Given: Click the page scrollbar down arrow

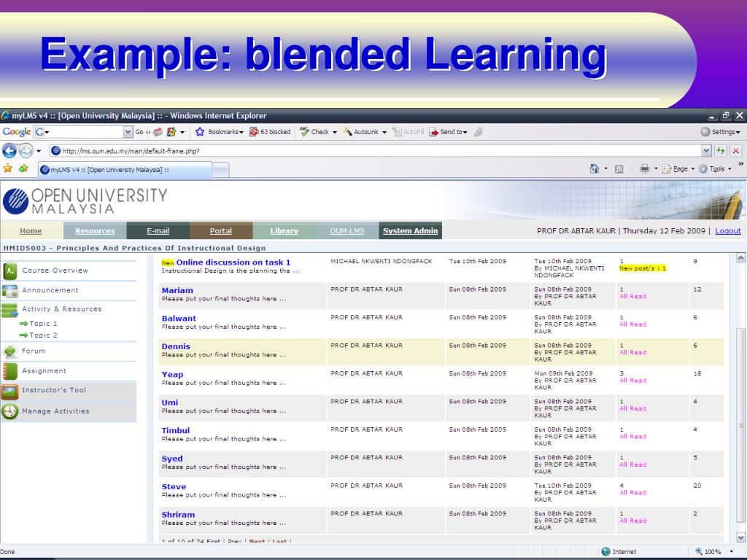Looking at the screenshot, I should coord(741,537).
